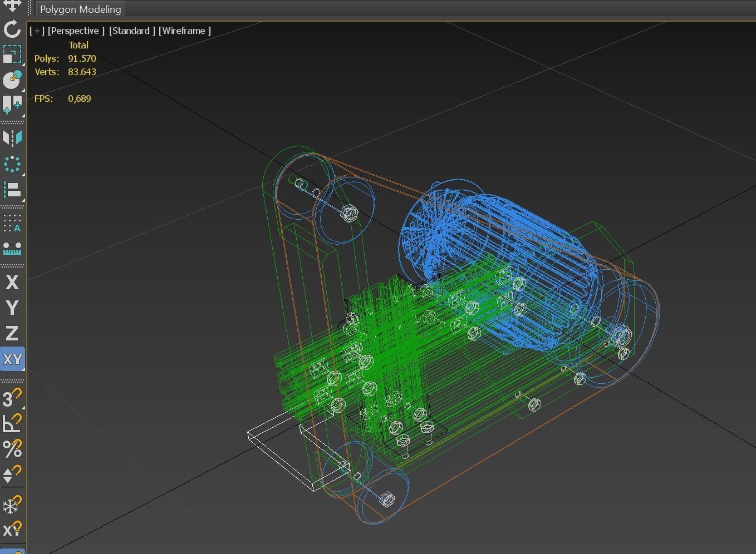Click the Place Highlight tool with two plus signs
Screen dimensions: 756x554
(x=12, y=105)
